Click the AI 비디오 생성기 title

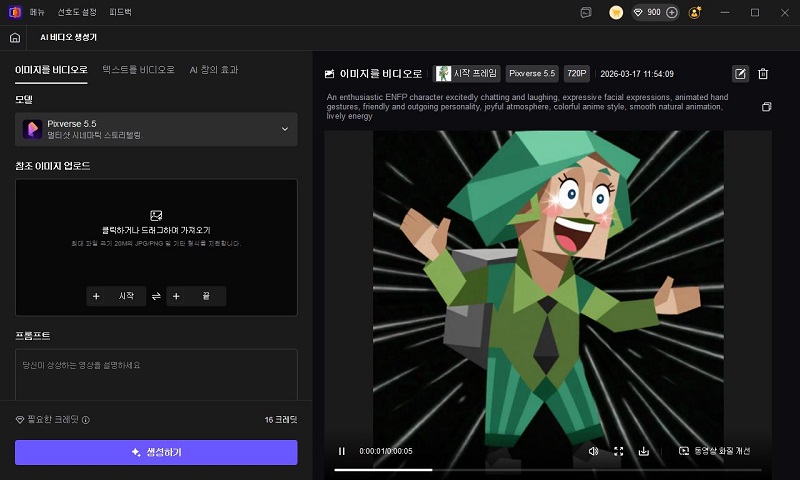point(68,37)
